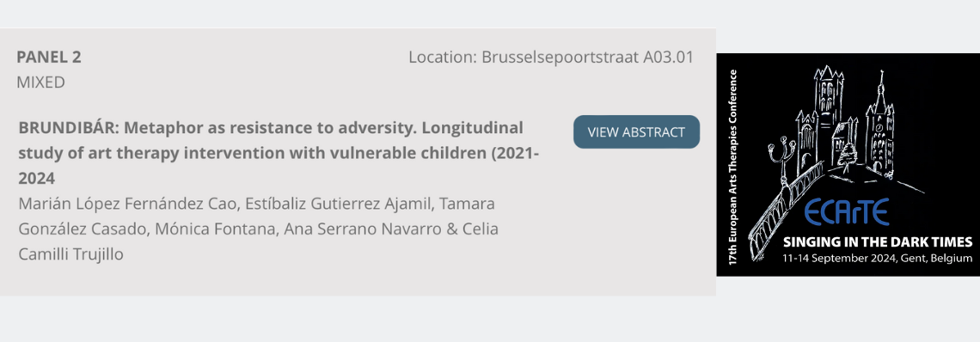Click vertical 17th European Arts Therapies Conference text

coord(734,167)
